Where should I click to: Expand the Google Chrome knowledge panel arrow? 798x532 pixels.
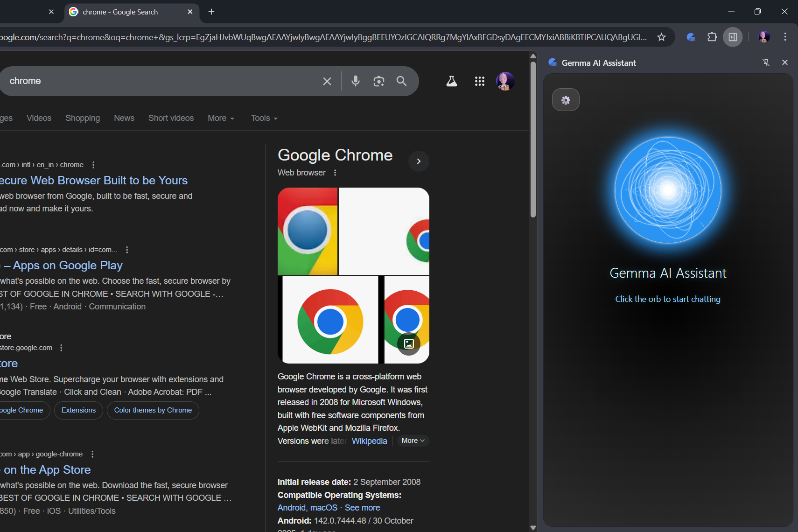(x=419, y=161)
